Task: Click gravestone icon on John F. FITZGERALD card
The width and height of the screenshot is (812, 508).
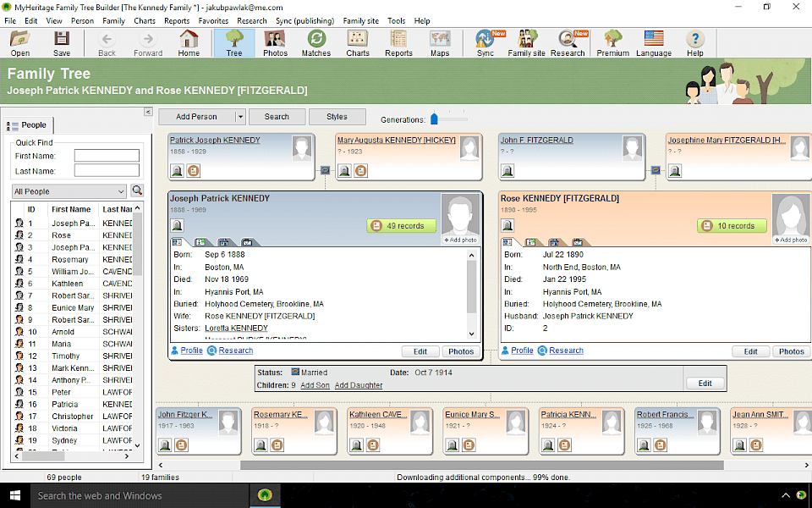Action: [507, 170]
